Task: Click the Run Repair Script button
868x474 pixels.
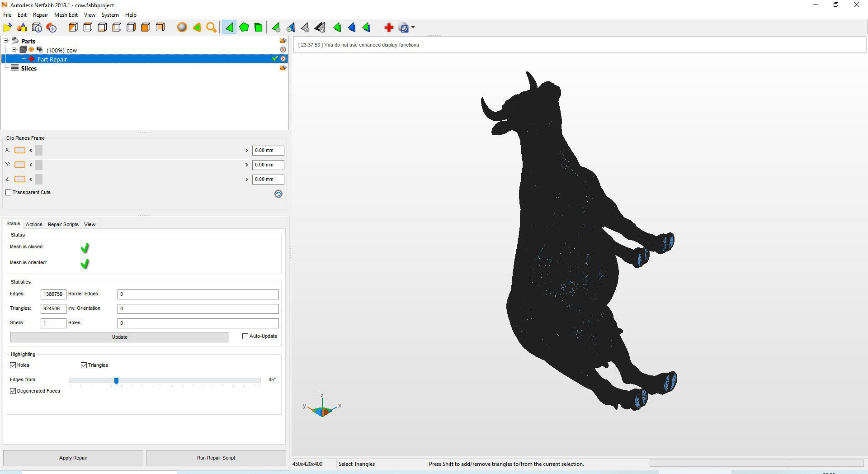Action: coord(216,458)
